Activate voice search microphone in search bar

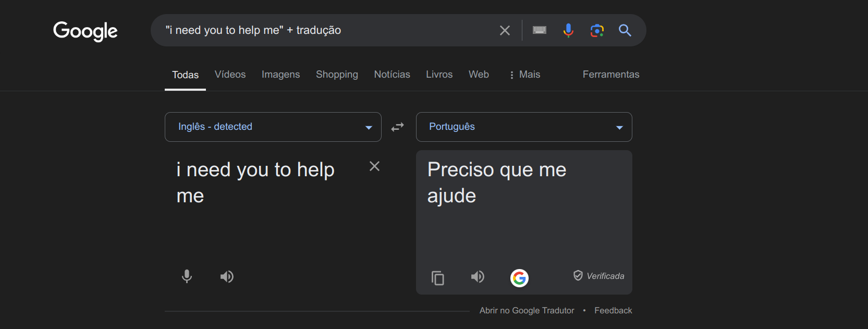pos(568,30)
